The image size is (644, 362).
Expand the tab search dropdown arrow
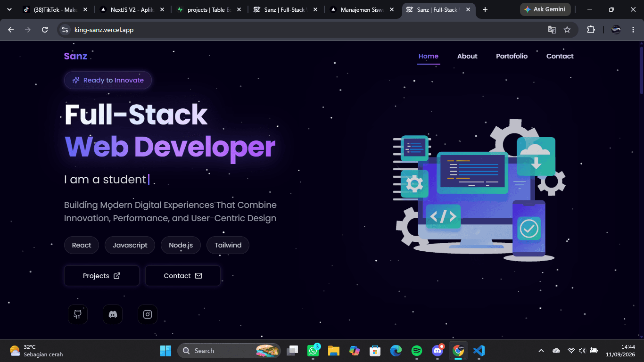click(x=9, y=9)
